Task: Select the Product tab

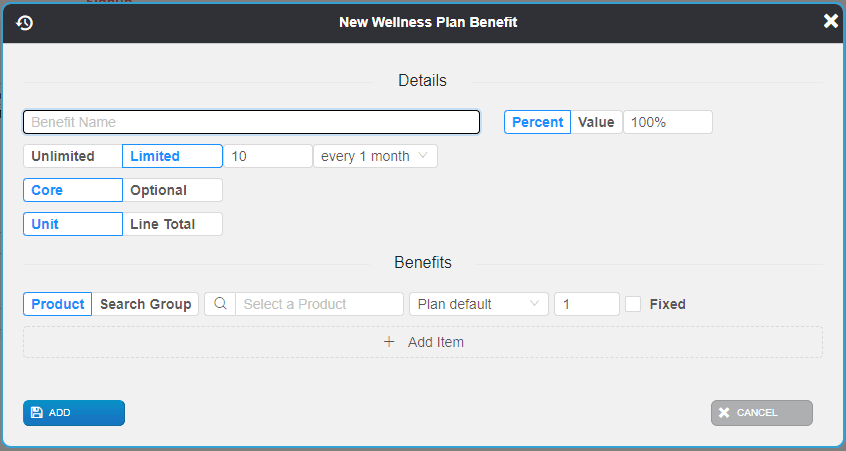Action: click(58, 304)
